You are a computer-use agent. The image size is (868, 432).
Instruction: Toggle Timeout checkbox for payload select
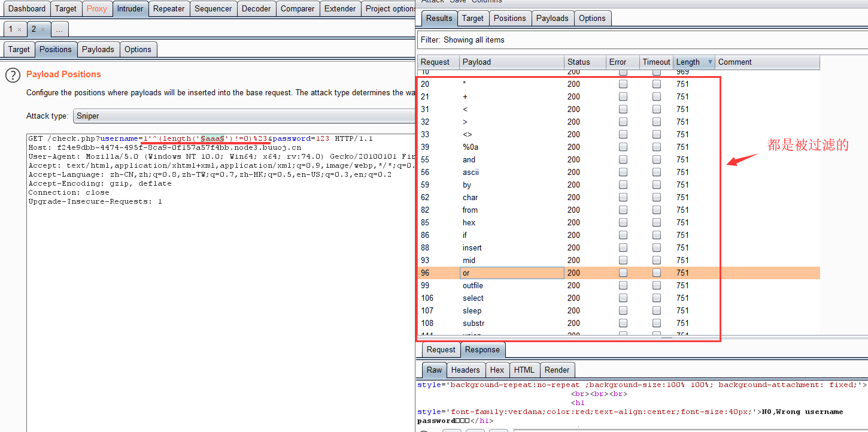pyautogui.click(x=657, y=298)
